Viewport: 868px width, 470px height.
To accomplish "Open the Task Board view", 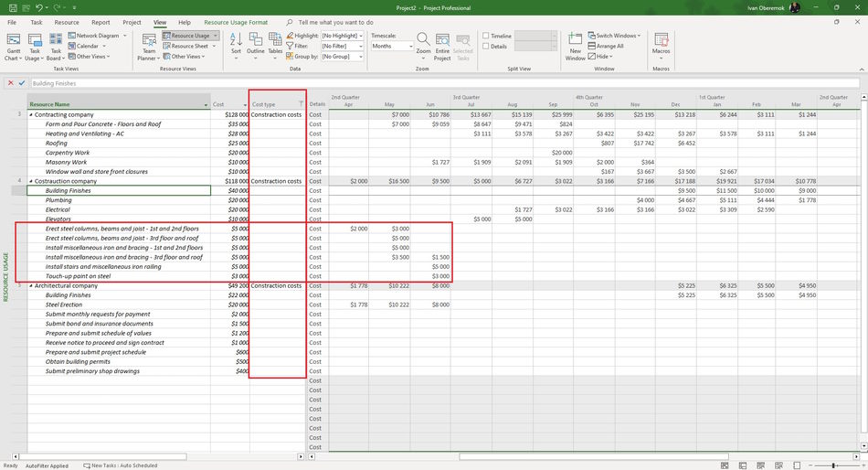I will [56, 47].
